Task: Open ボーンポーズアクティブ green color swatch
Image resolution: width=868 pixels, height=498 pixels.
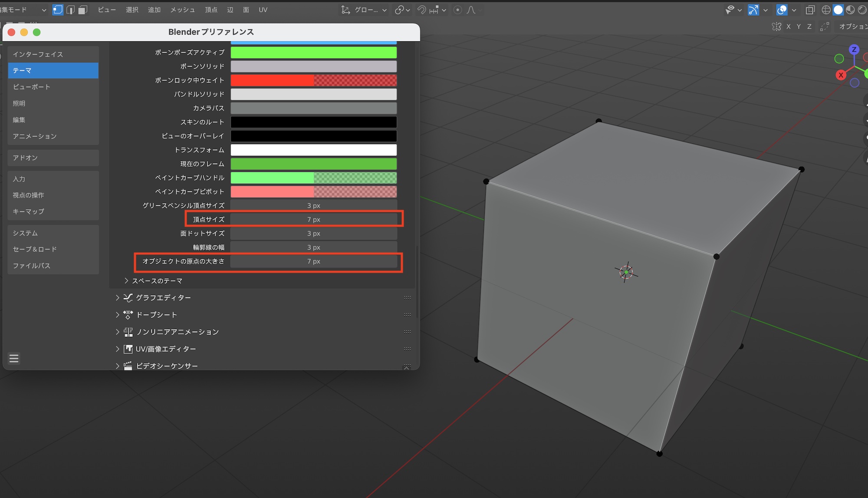Action: (313, 53)
